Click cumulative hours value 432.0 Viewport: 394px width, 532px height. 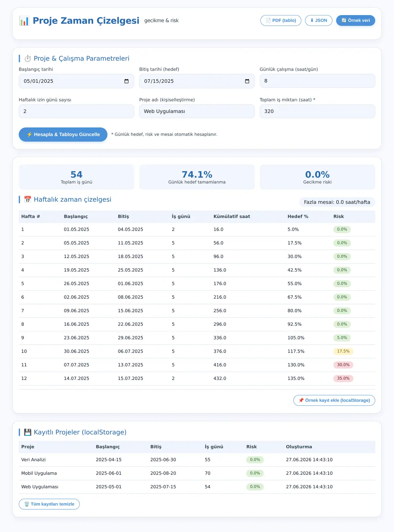tap(220, 378)
